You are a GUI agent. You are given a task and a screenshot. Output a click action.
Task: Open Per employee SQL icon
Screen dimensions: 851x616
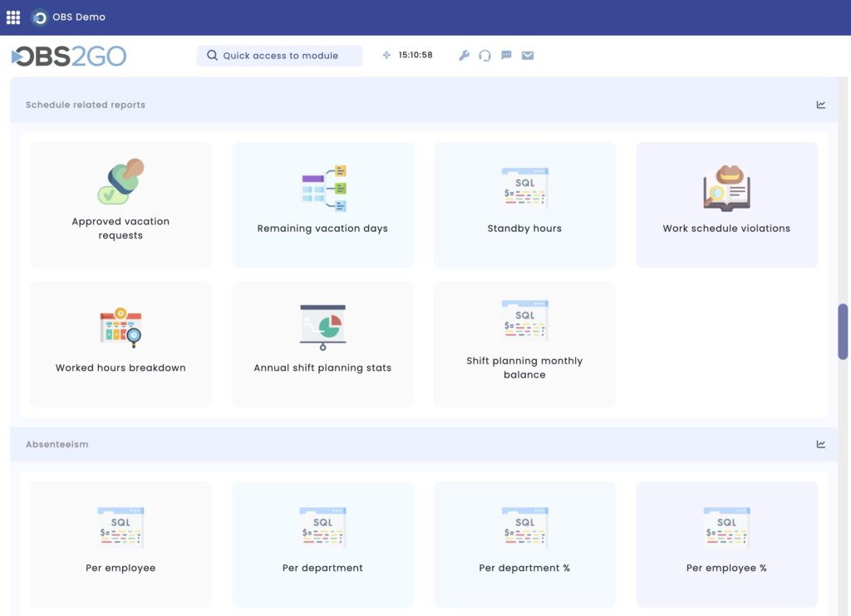(121, 528)
